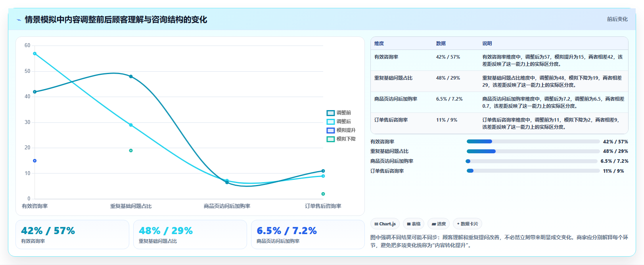This screenshot has height=265, width=644.
Task: Select the 调整后 point at value 9
Action: [323, 176]
